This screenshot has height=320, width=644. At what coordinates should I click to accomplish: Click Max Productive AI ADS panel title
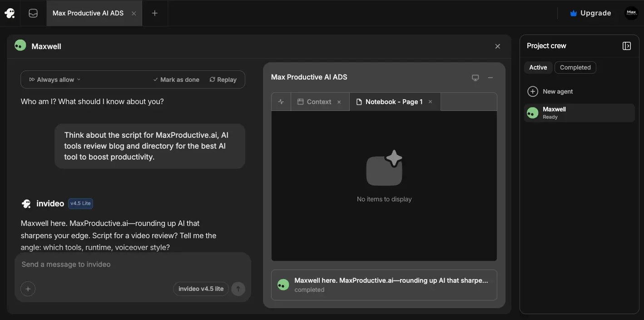pos(309,77)
